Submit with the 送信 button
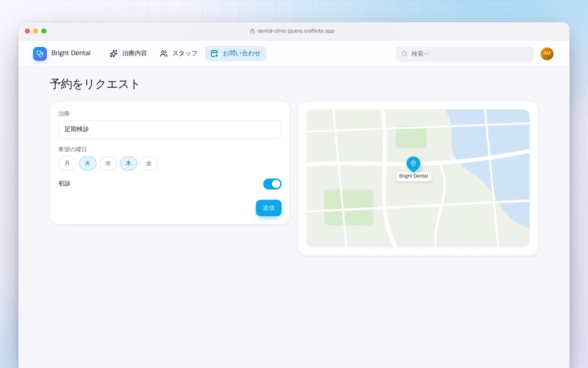This screenshot has height=368, width=588. tap(269, 208)
